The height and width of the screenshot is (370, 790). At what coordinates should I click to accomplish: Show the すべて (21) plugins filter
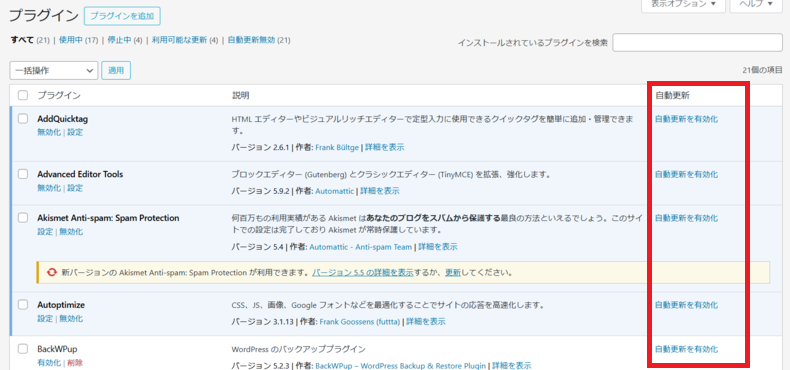pos(30,40)
